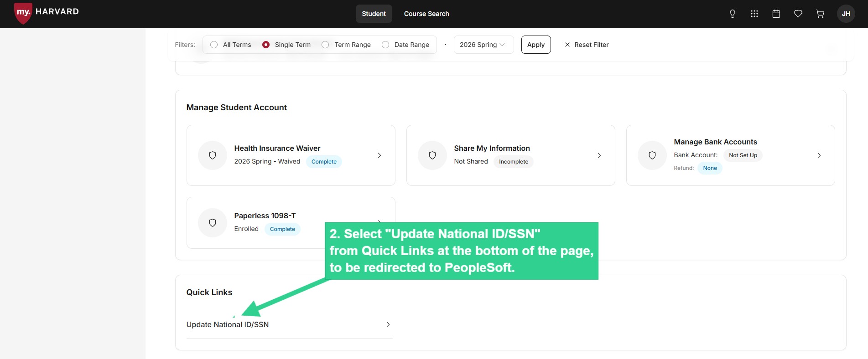Click the Not Shared status text
The width and height of the screenshot is (868, 359).
point(471,161)
